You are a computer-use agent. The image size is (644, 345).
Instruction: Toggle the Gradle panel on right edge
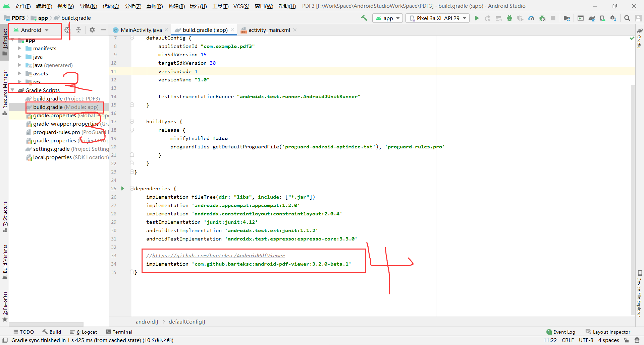(639, 39)
